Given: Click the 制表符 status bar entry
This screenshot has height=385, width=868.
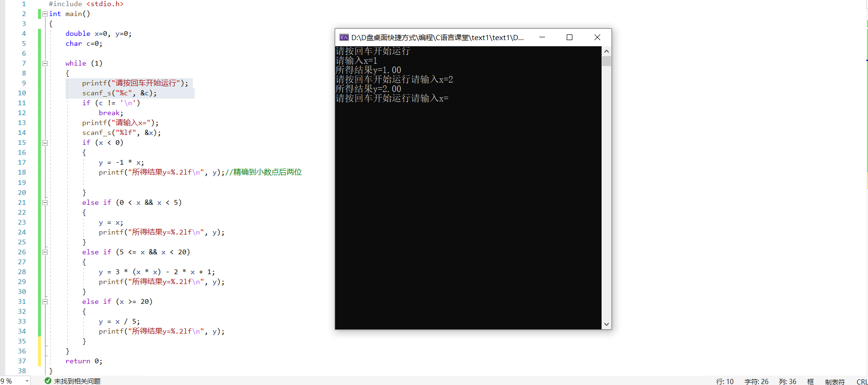Looking at the screenshot, I should 835,382.
